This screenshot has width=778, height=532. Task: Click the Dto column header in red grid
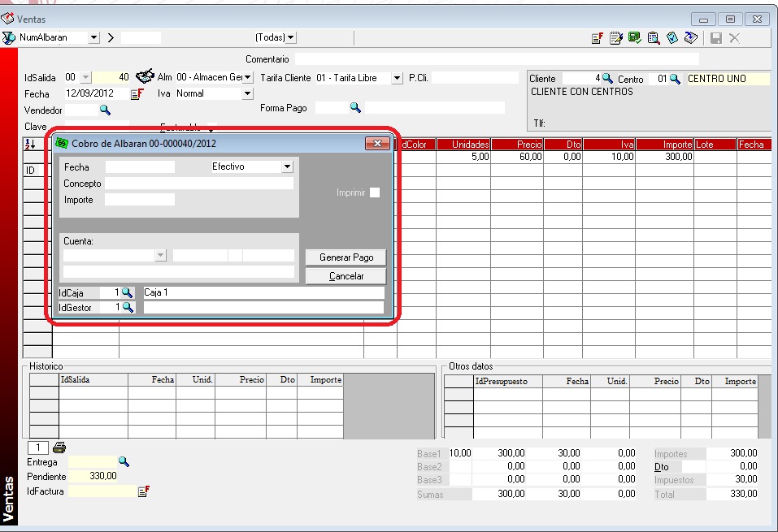point(563,145)
